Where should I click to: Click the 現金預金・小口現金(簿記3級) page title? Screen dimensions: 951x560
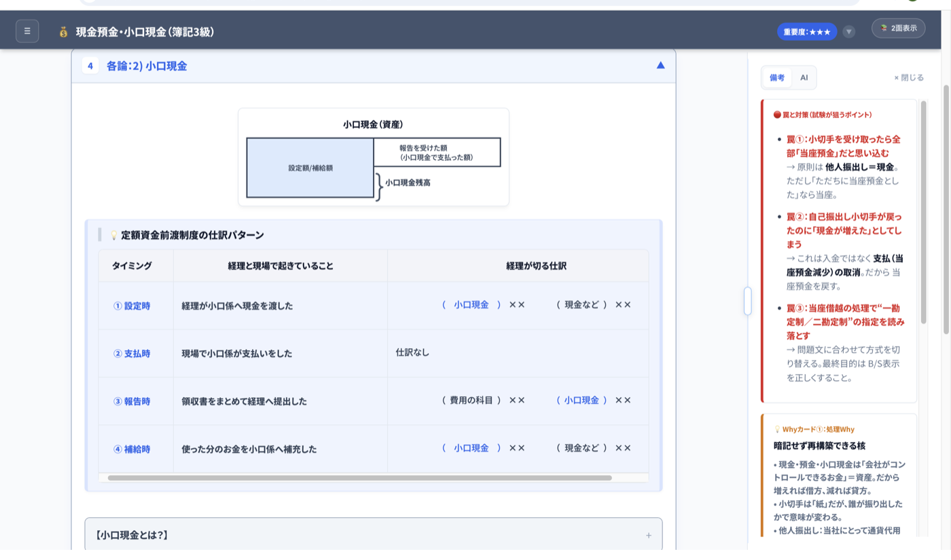[145, 32]
